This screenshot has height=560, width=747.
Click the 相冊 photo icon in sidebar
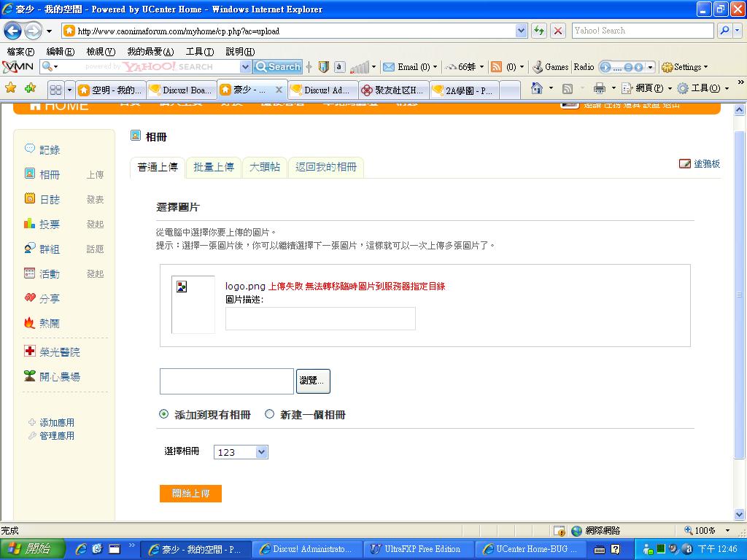29,174
